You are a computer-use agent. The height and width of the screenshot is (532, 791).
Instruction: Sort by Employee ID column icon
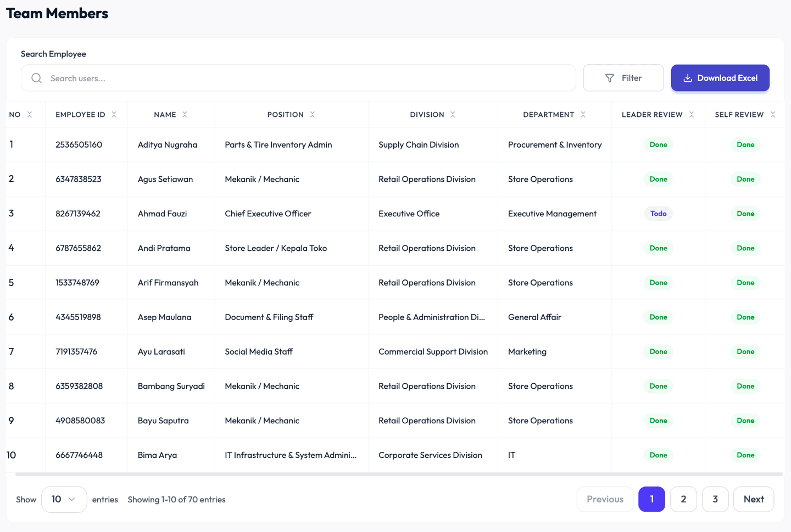pos(114,114)
